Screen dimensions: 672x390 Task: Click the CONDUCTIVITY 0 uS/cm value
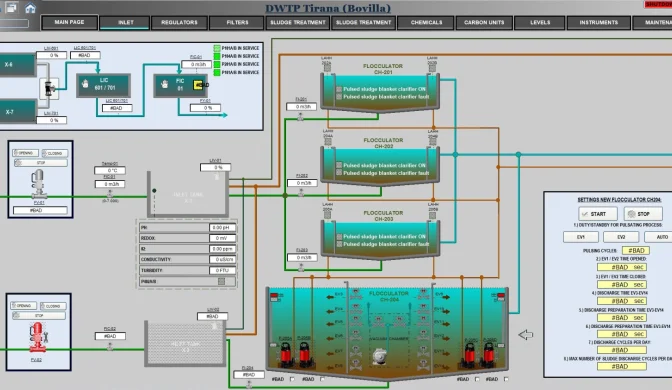click(x=222, y=259)
